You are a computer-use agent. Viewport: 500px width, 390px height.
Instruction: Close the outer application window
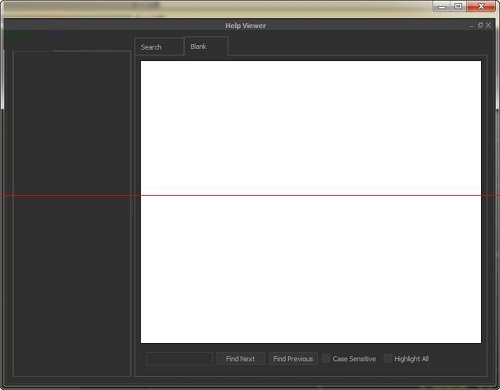pyautogui.click(x=481, y=6)
